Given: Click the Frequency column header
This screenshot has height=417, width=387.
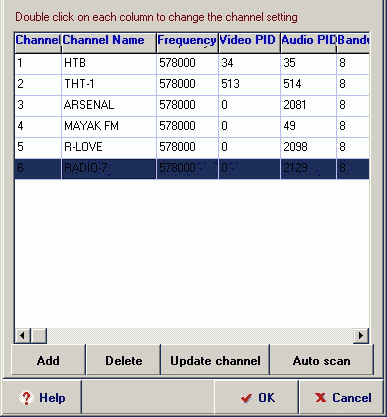Looking at the screenshot, I should pyautogui.click(x=187, y=42).
